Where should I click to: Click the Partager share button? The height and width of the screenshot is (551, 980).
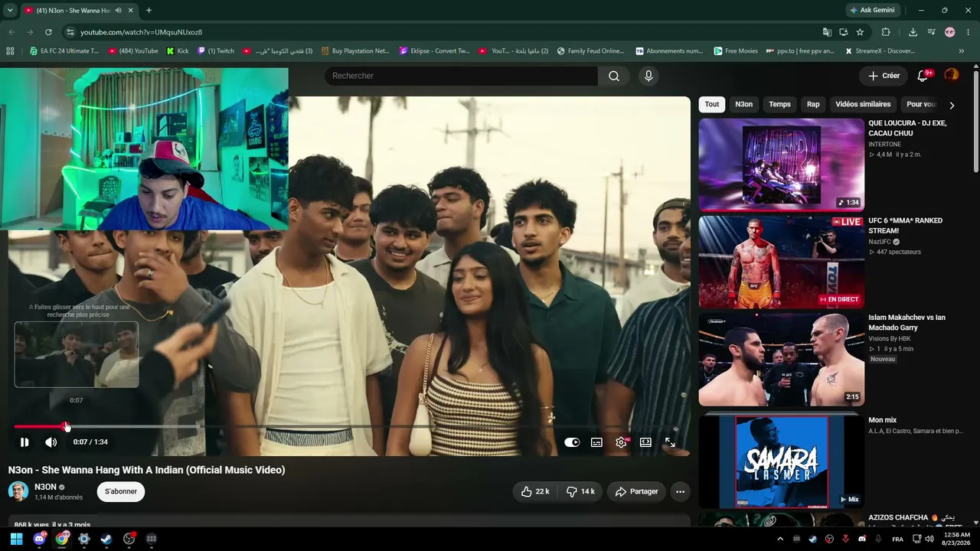click(x=636, y=491)
